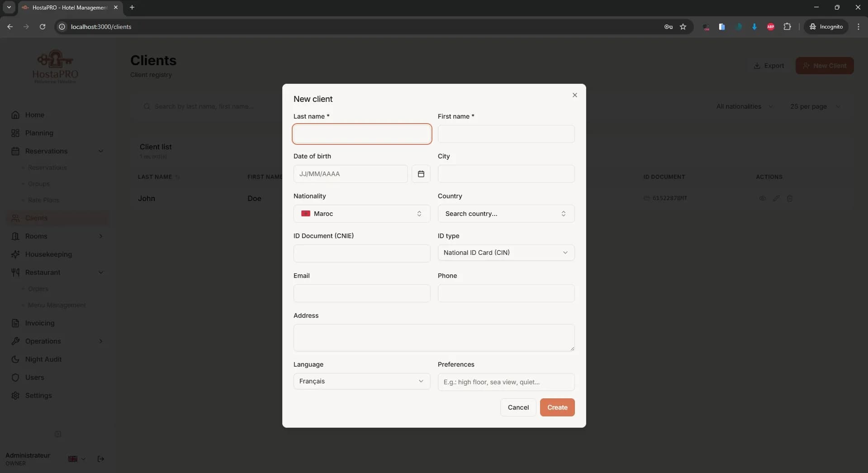Delete John Doe with the trash icon

(790, 198)
